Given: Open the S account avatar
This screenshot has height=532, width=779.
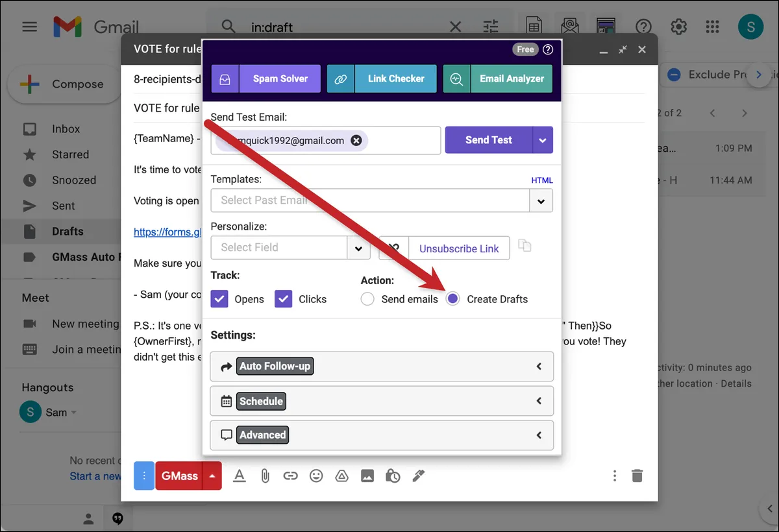Looking at the screenshot, I should pos(751,27).
